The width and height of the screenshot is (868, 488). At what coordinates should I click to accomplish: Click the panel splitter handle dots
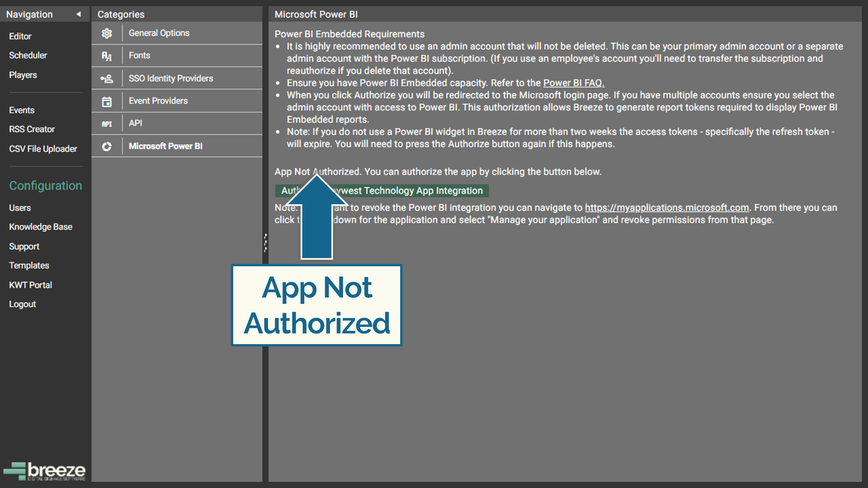tap(266, 243)
